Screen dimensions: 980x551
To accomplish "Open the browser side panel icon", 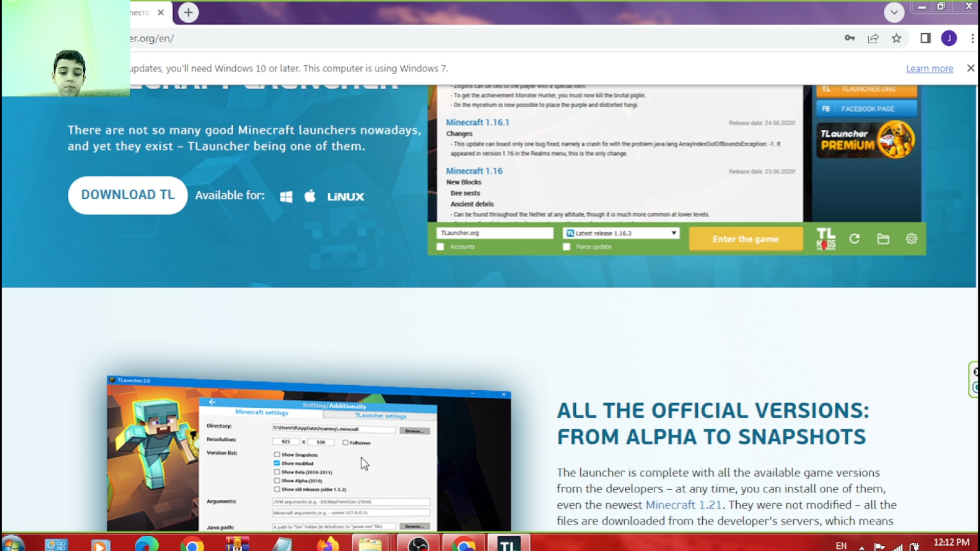I will (x=925, y=38).
